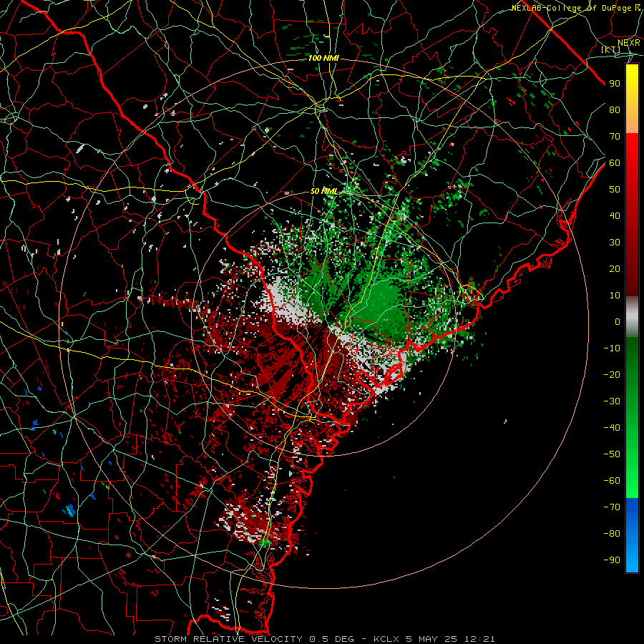The width and height of the screenshot is (644, 644).
Task: Select the 60 value on velocity scale
Action: [615, 162]
